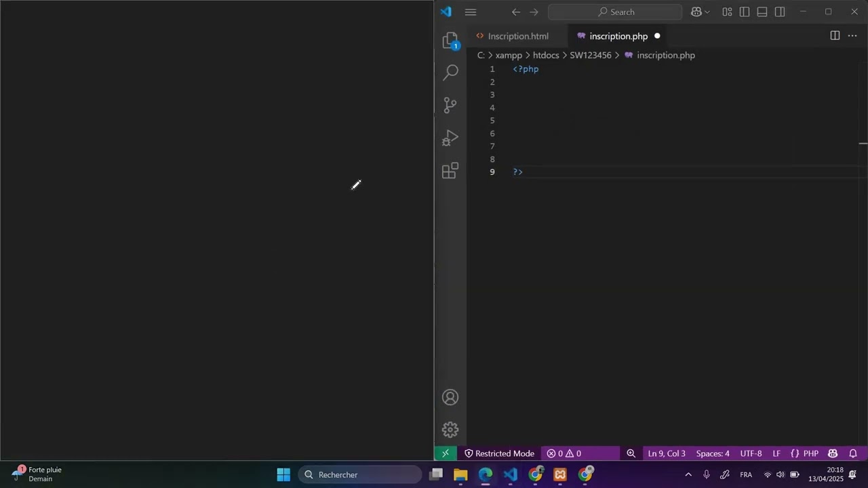The height and width of the screenshot is (488, 868).
Task: Click the Rechercher taskbar search box
Action: (x=359, y=474)
